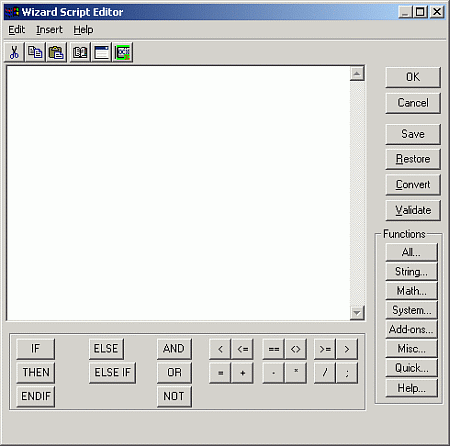Click the Convert button
Viewport: 450px width, 446px height.
[x=413, y=184]
